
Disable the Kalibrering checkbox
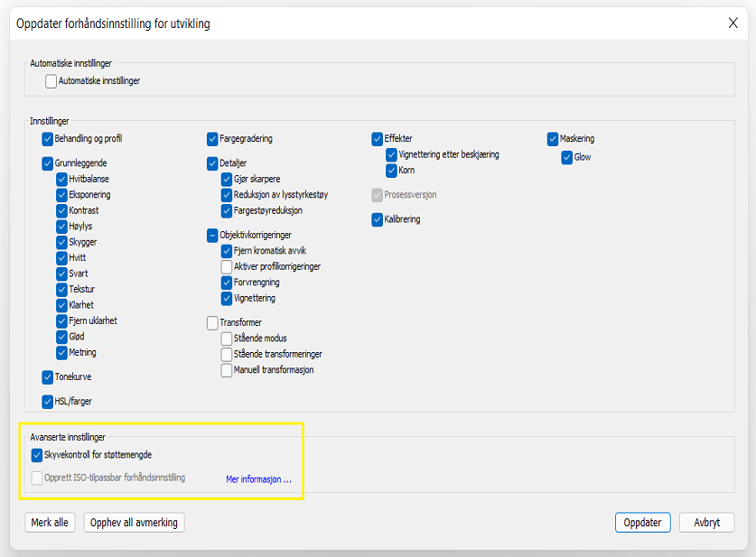pos(378,219)
